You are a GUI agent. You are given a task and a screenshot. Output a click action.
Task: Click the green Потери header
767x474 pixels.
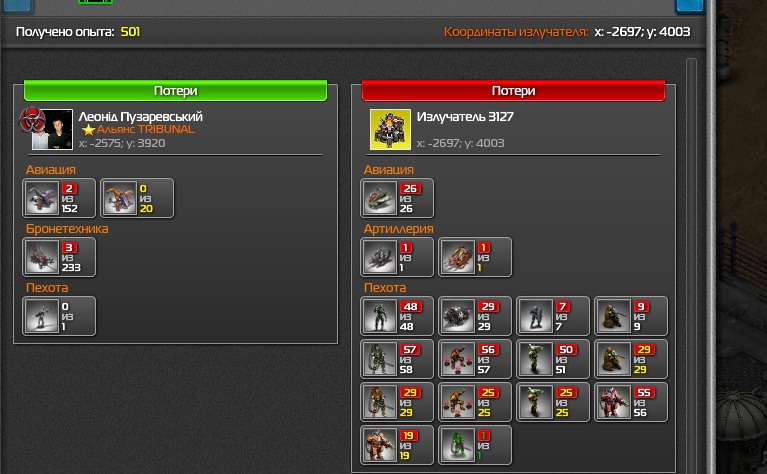[x=175, y=90]
